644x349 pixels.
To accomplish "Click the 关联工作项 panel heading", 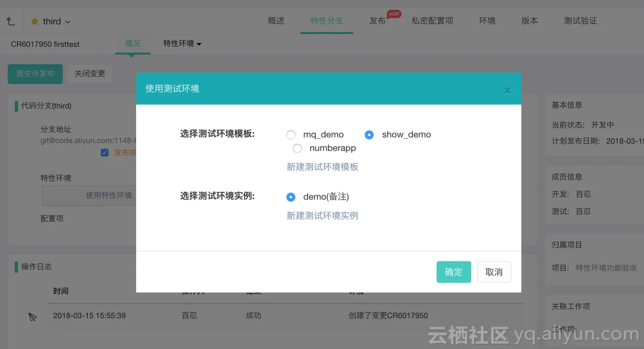I will click(571, 306).
